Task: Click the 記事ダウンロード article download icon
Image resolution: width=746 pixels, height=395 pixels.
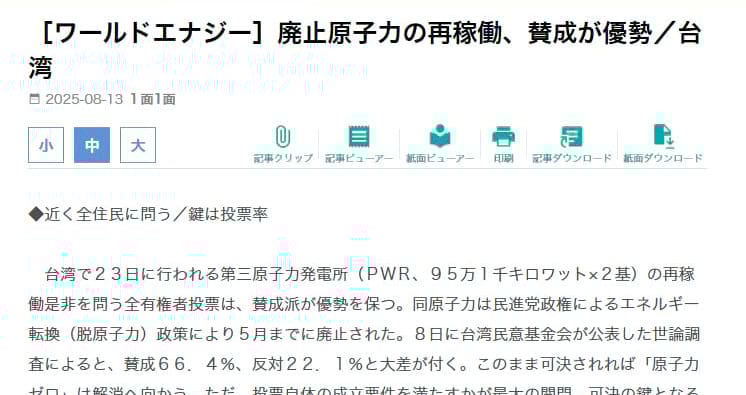Action: pyautogui.click(x=571, y=137)
